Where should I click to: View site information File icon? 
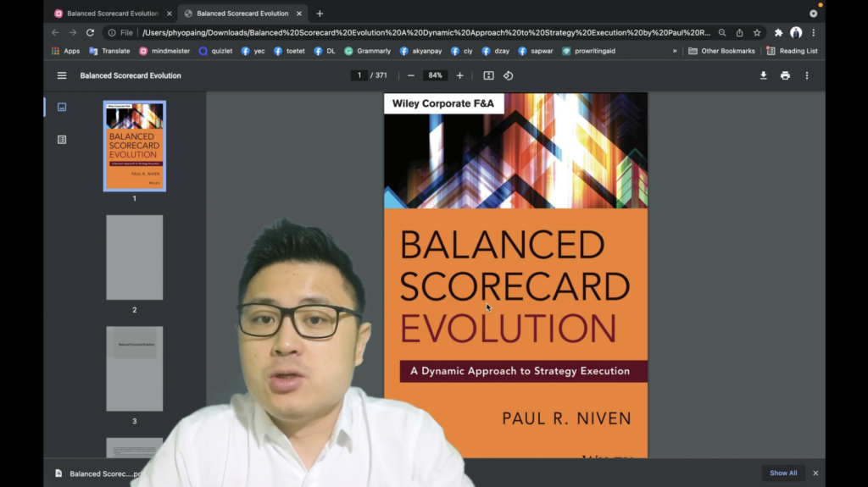[x=120, y=33]
